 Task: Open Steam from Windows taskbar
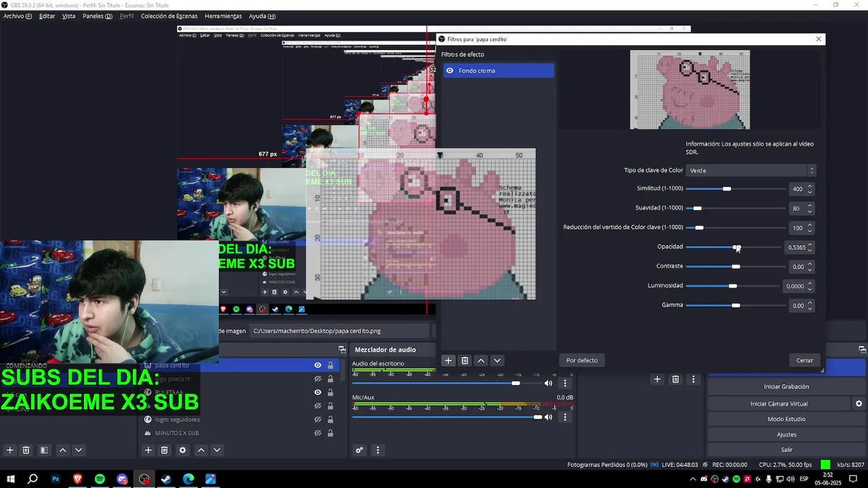click(x=166, y=479)
